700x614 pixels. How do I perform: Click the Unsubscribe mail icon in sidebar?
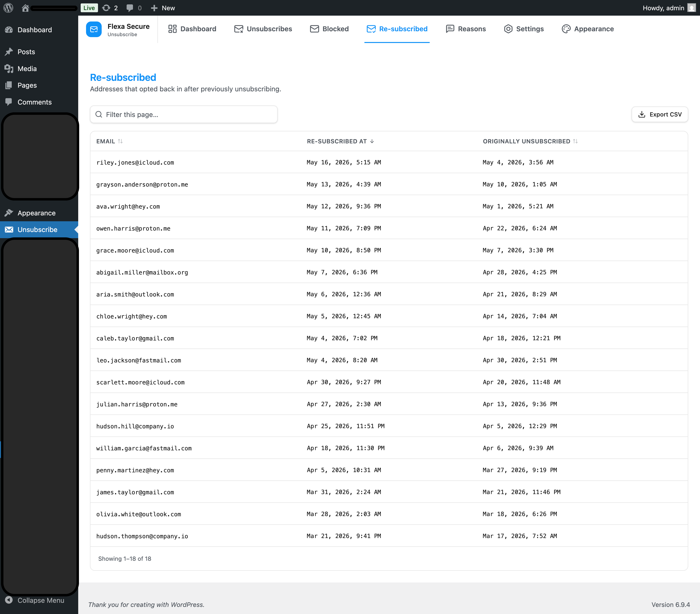point(9,230)
